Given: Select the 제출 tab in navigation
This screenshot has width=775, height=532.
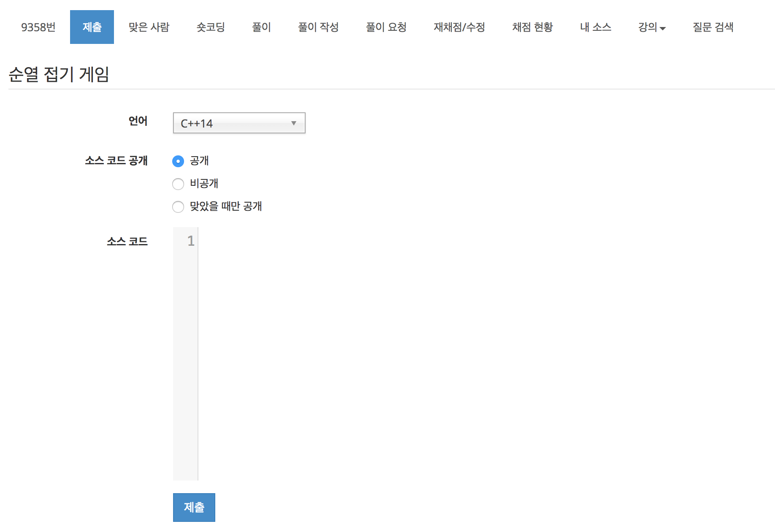Looking at the screenshot, I should click(92, 27).
